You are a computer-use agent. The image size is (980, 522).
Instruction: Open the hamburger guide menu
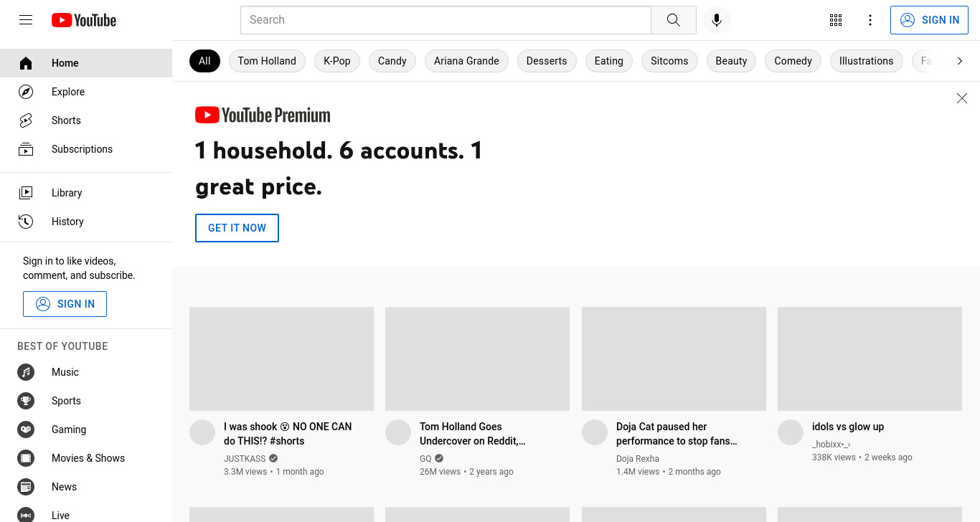26,20
